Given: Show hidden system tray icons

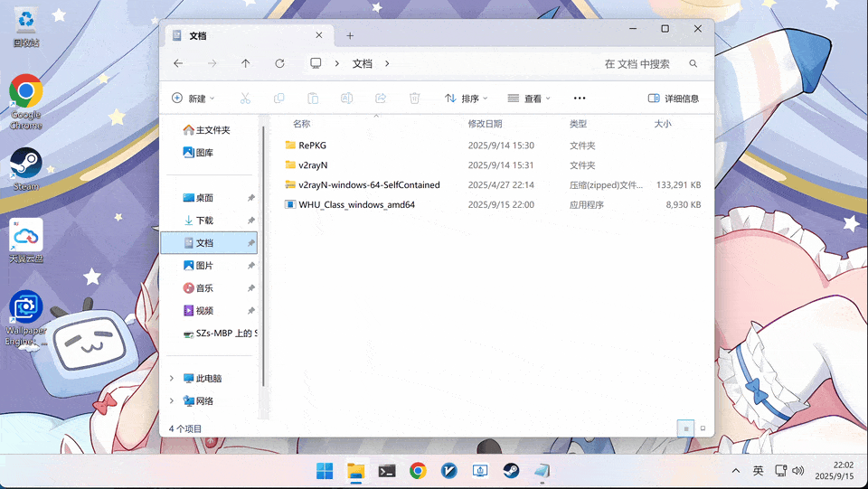Looking at the screenshot, I should tap(736, 471).
